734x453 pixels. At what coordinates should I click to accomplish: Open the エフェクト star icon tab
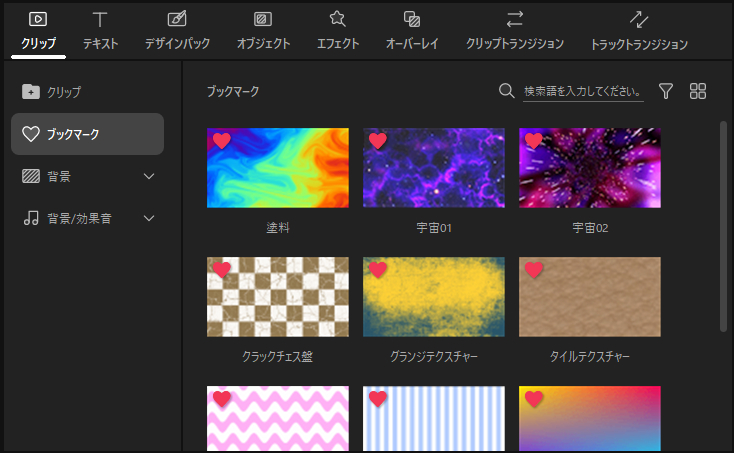point(337,30)
